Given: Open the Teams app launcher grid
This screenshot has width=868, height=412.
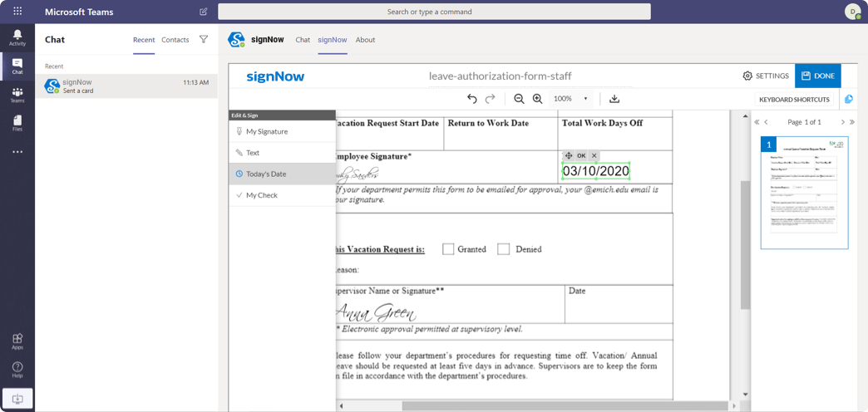Looking at the screenshot, I should (17, 11).
